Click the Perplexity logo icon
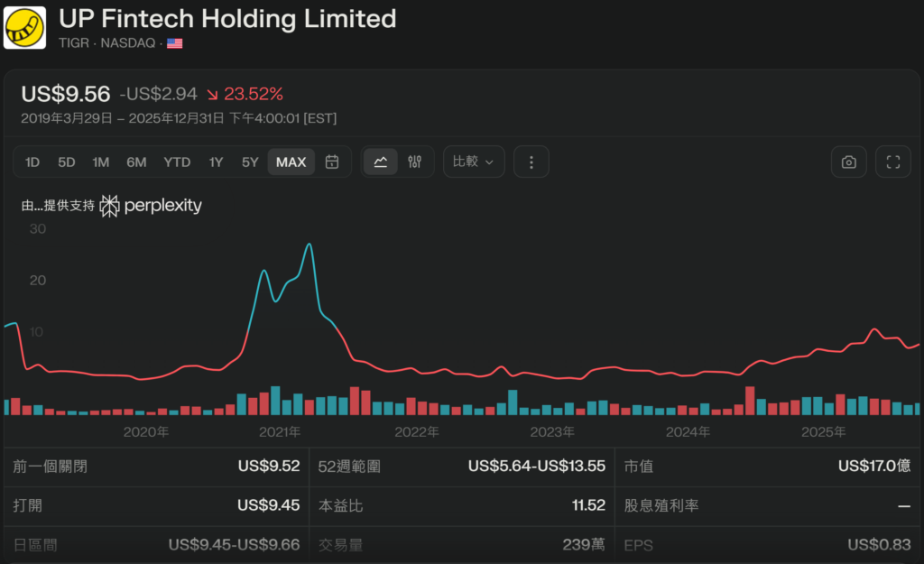The height and width of the screenshot is (564, 924). [109, 206]
